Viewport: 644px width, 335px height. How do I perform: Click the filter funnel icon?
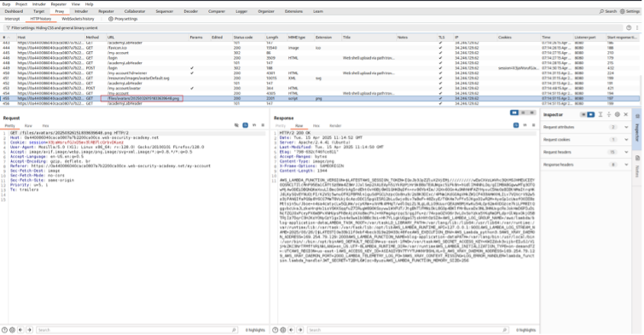pos(8,28)
